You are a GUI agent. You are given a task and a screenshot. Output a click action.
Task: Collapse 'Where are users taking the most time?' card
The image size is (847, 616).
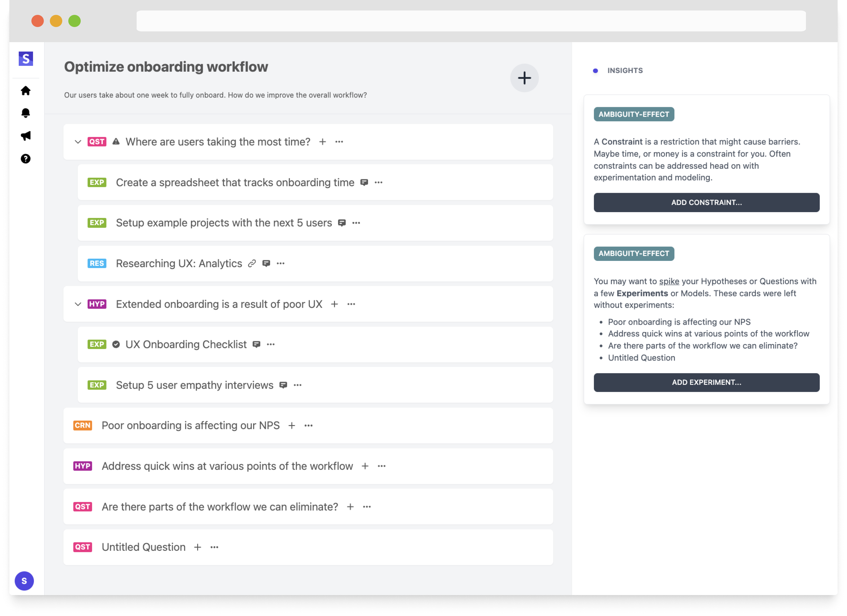[x=78, y=142]
